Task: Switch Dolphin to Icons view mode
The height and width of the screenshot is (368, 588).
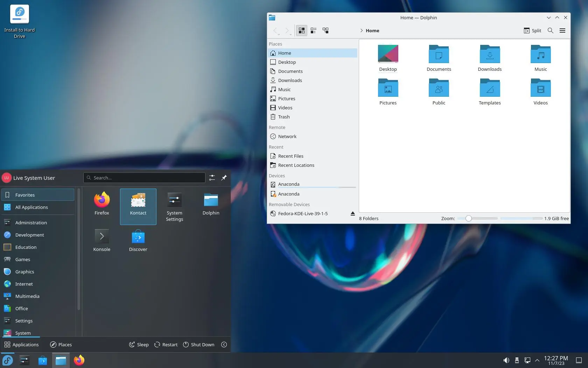Action: (x=301, y=30)
